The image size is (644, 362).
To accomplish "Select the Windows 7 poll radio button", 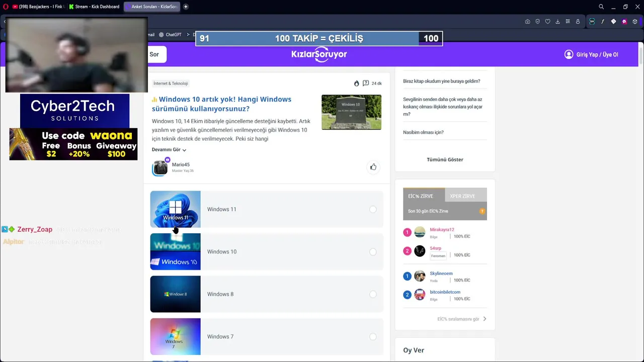I will coord(373,337).
